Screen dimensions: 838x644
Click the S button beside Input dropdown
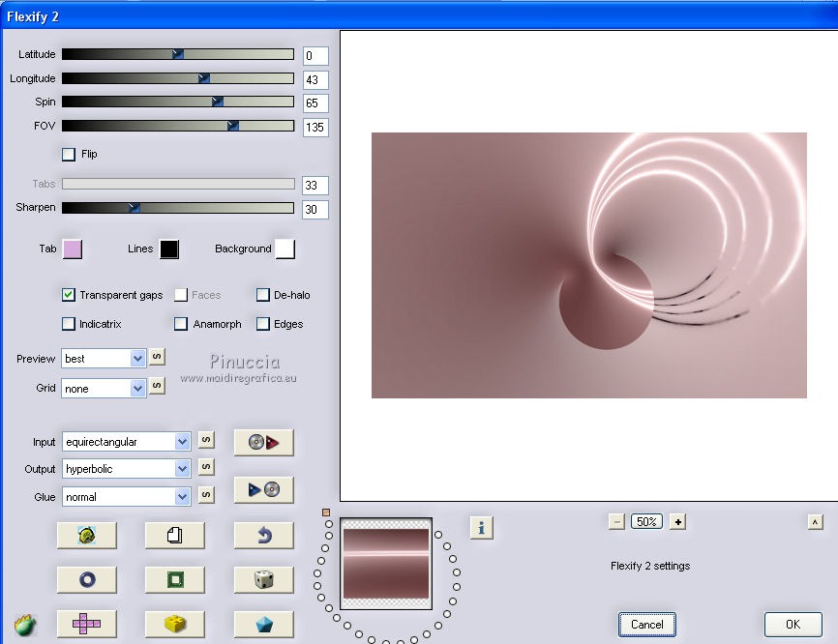click(206, 440)
